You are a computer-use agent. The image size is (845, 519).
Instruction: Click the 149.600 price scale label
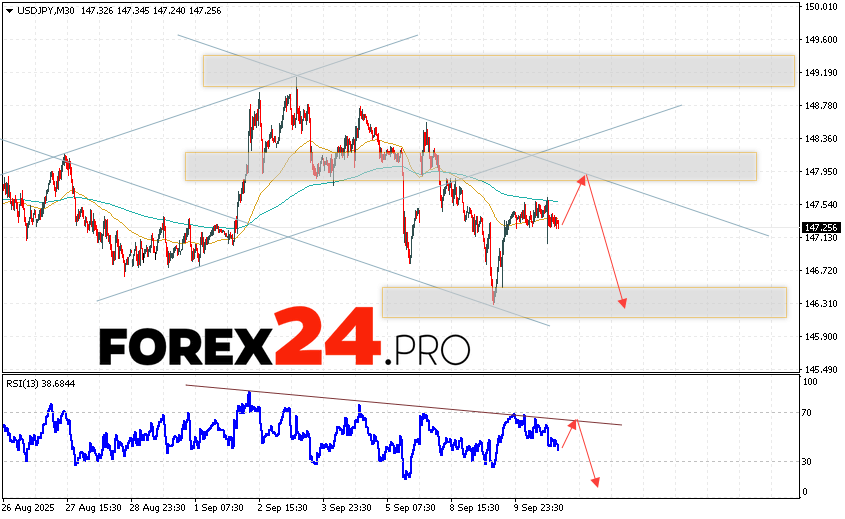[821, 39]
